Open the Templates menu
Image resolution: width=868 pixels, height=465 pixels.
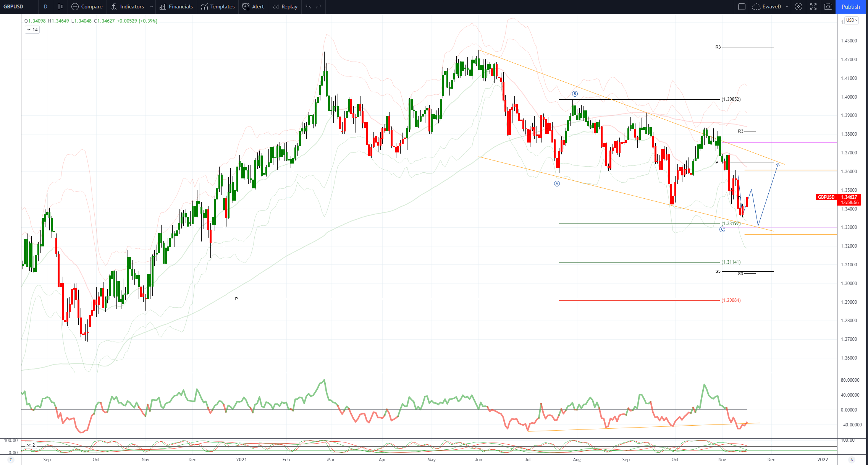coord(218,6)
